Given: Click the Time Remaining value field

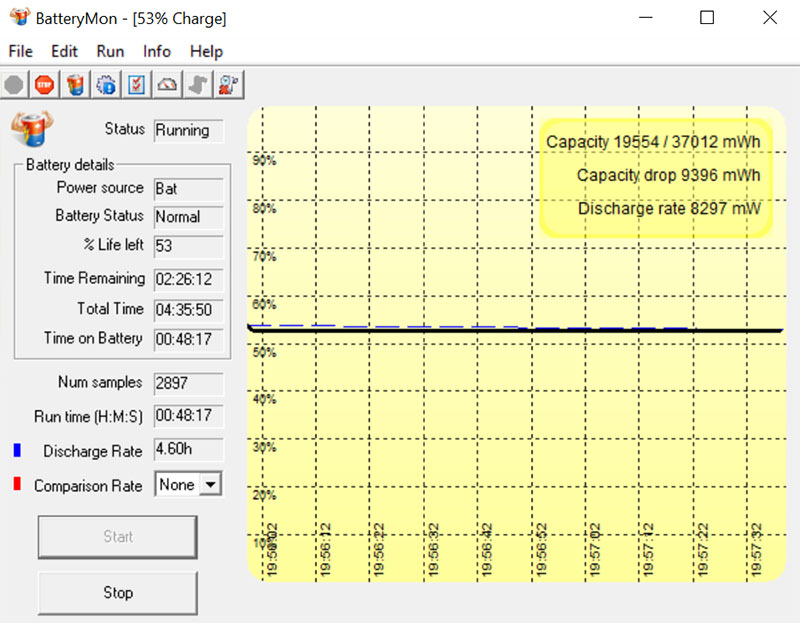Looking at the screenshot, I should click(188, 279).
